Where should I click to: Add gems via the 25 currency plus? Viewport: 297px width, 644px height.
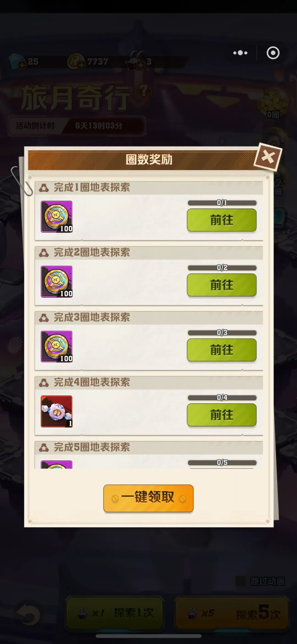pos(22,65)
